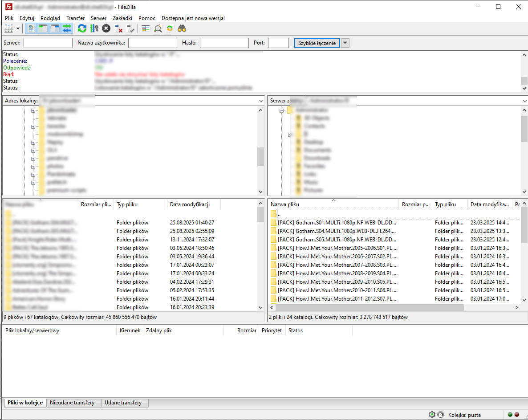This screenshot has width=528, height=420.
Task: Expand the local address path dropdown
Action: (x=261, y=101)
